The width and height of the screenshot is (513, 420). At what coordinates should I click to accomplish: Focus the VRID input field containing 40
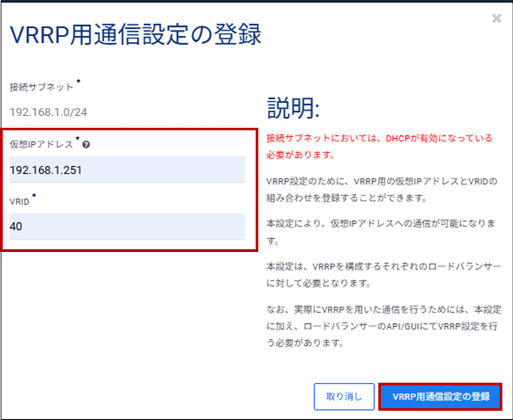[126, 226]
